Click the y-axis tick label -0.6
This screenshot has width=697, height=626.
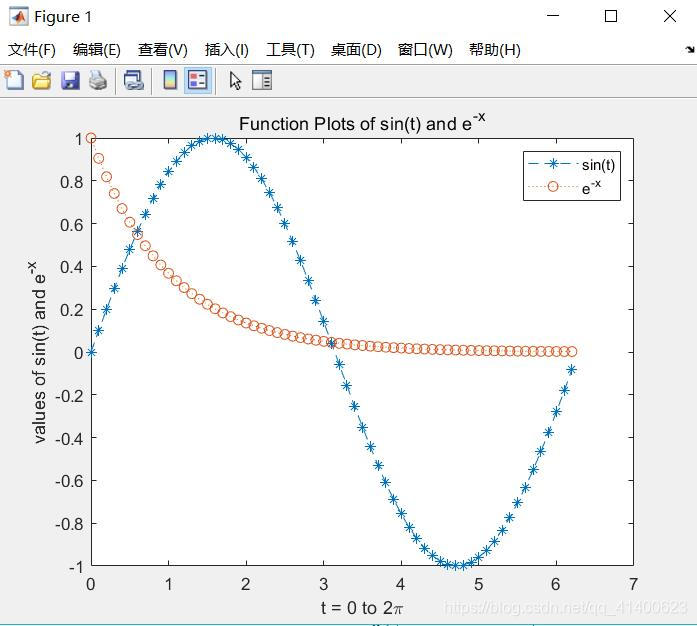(69, 481)
